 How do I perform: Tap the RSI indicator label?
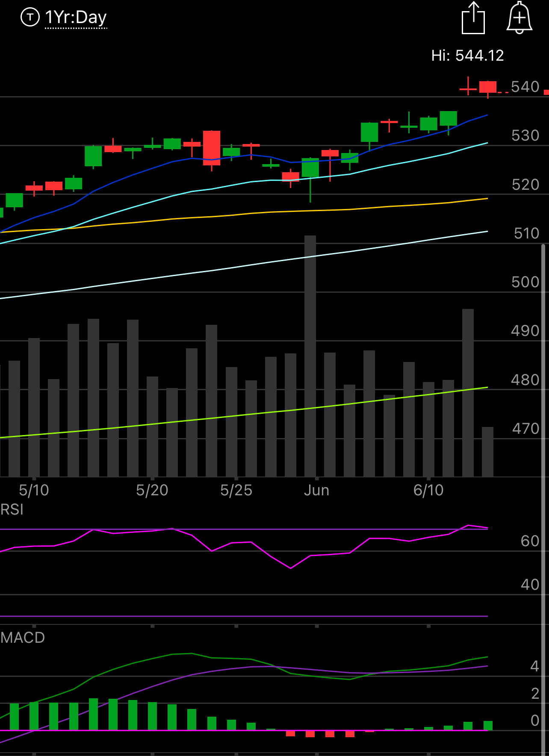tap(12, 509)
